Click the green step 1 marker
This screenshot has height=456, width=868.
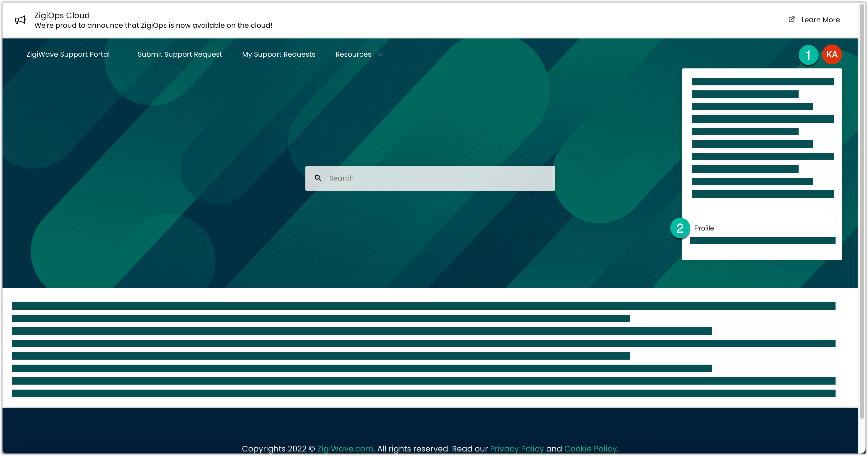click(808, 55)
